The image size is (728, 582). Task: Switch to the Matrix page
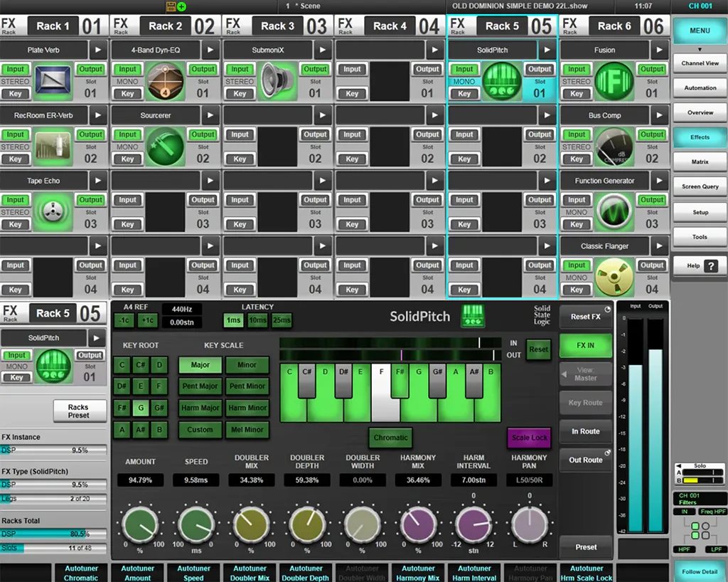coord(700,162)
